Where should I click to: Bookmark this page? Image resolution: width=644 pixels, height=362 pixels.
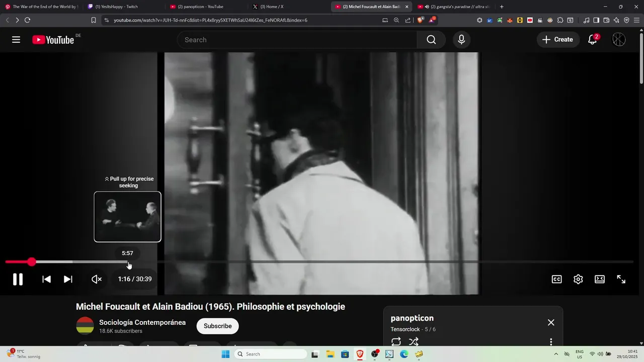(x=93, y=20)
